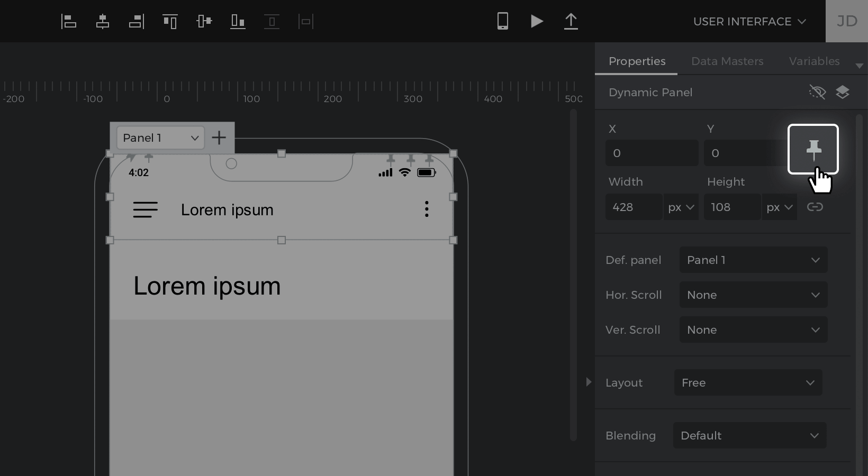
Task: Expand the palette tabs overflow arrow
Action: (859, 66)
